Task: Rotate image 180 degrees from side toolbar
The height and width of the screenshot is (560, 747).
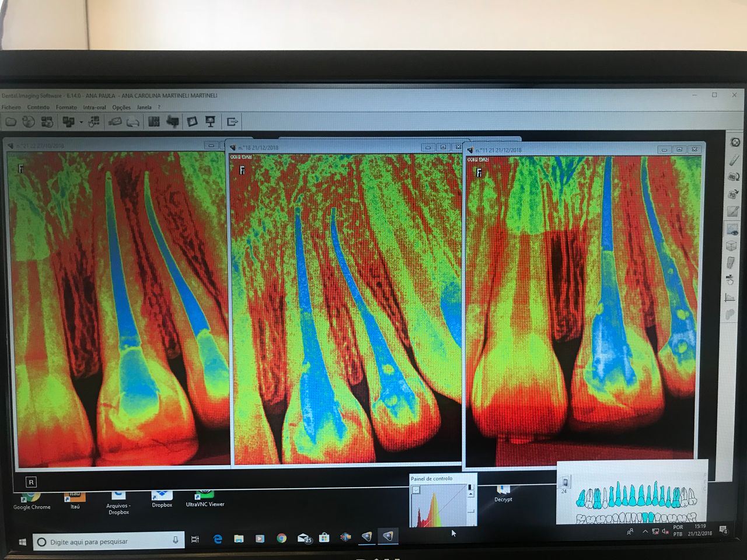Action: tap(733, 177)
